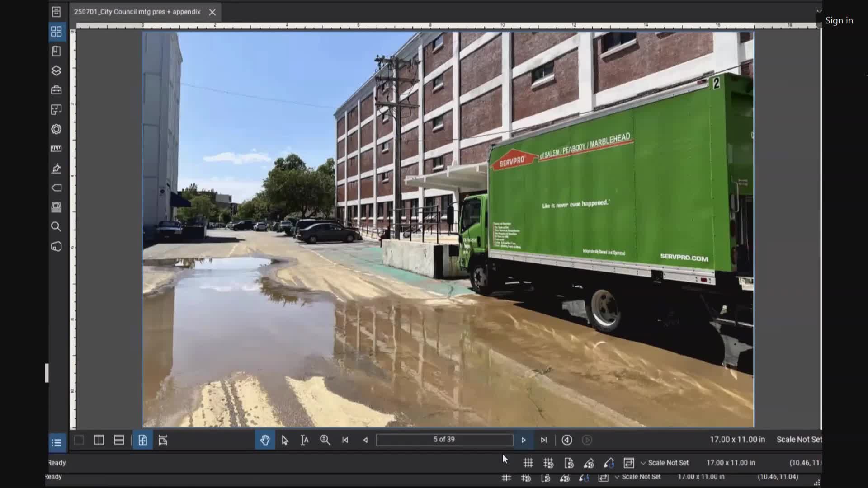Open the Signatures pen panel
Image resolution: width=868 pixels, height=488 pixels.
(x=56, y=168)
